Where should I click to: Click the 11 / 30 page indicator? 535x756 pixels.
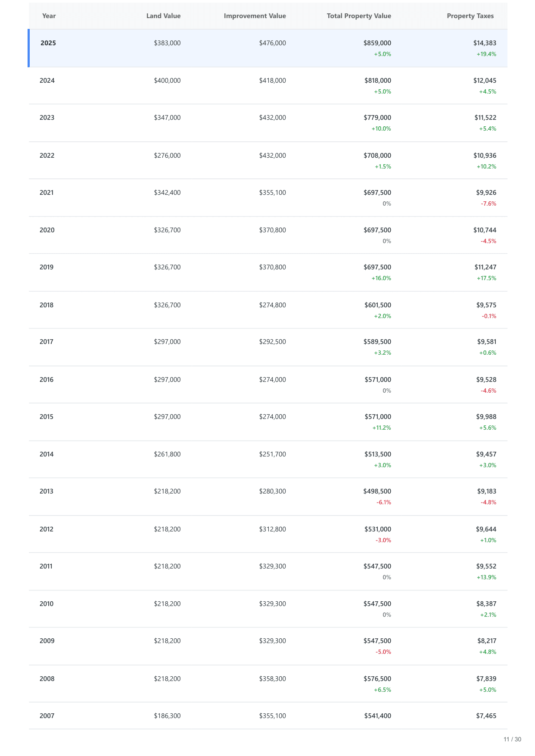512,740
